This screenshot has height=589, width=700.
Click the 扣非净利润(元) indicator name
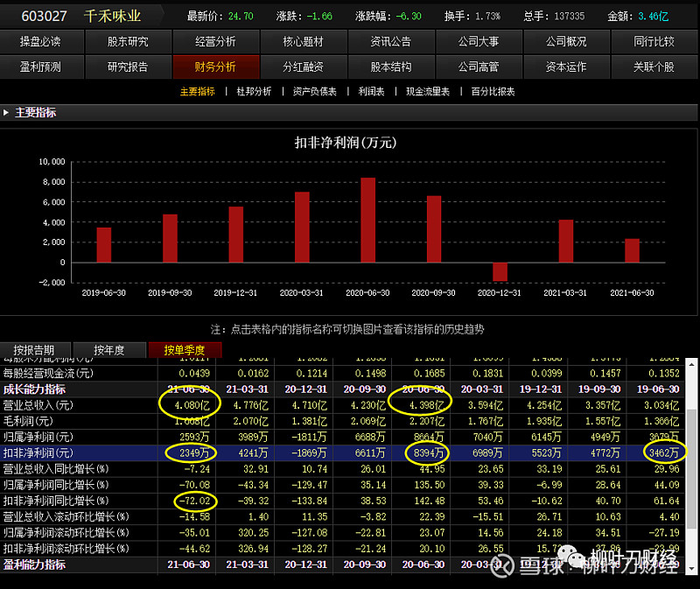click(38, 453)
